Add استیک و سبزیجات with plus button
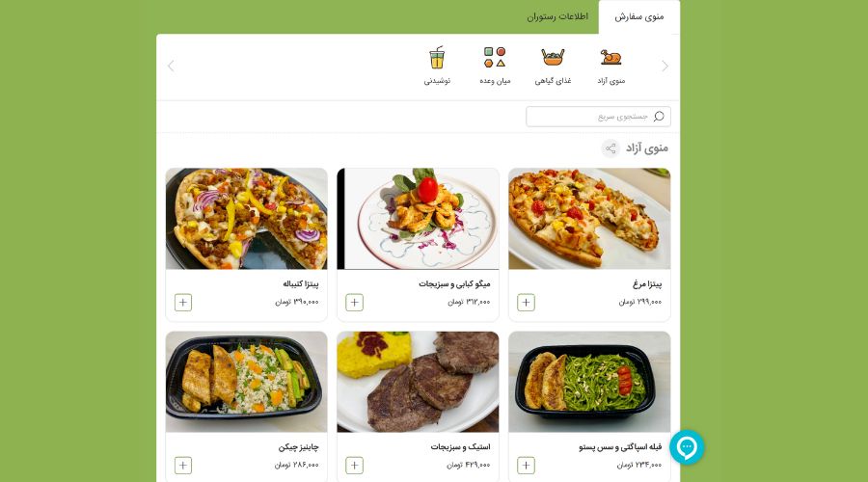Image resolution: width=868 pixels, height=482 pixels. click(354, 466)
